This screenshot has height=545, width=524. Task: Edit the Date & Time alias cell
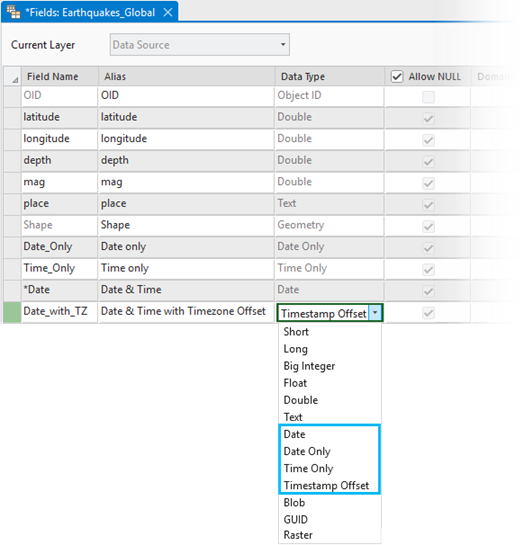click(x=186, y=290)
